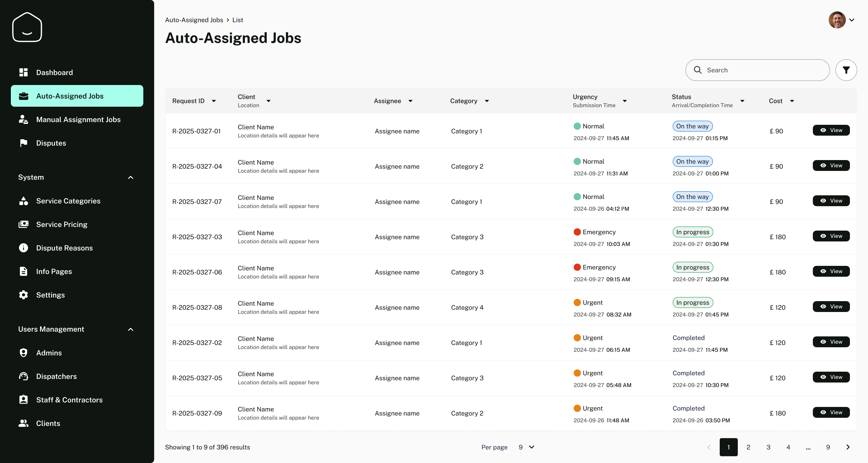Click the Service Pricing money icon
868x463 pixels.
(23, 225)
